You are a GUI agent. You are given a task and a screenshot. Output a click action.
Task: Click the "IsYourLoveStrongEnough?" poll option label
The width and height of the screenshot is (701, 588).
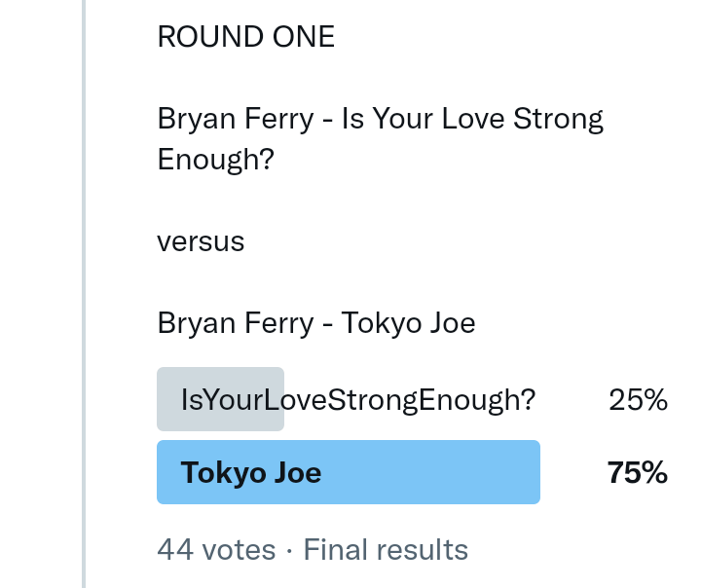(357, 399)
